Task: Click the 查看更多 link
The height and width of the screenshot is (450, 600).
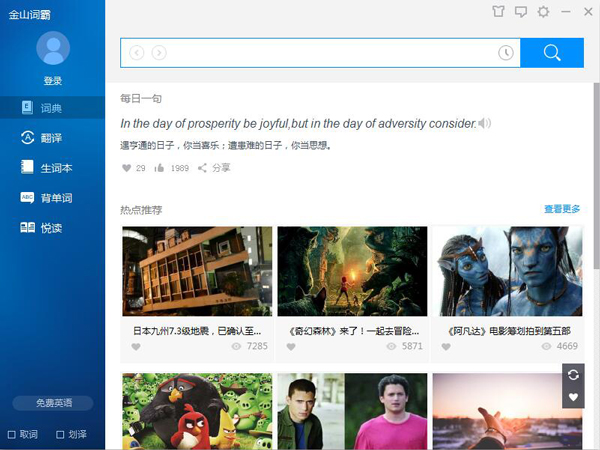Action: point(562,209)
